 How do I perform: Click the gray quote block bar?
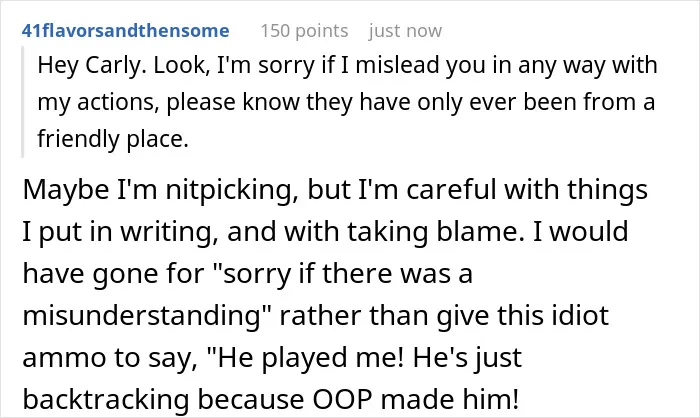click(22, 102)
